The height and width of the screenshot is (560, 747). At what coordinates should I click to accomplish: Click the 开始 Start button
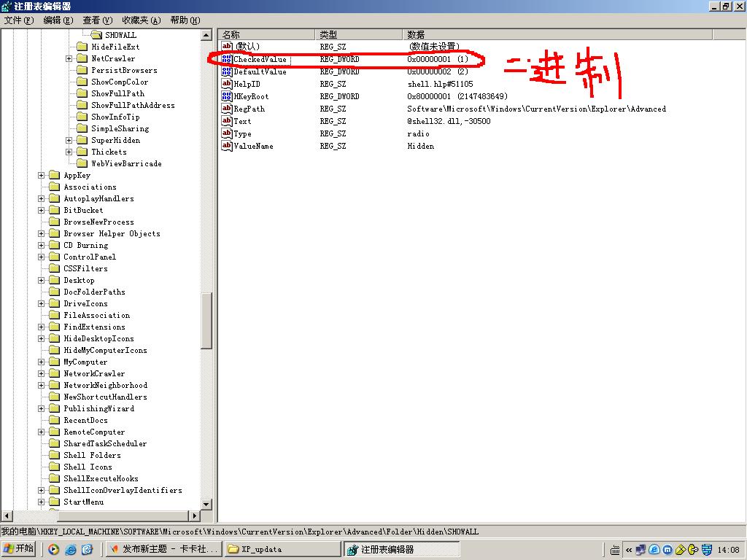[x=19, y=549]
